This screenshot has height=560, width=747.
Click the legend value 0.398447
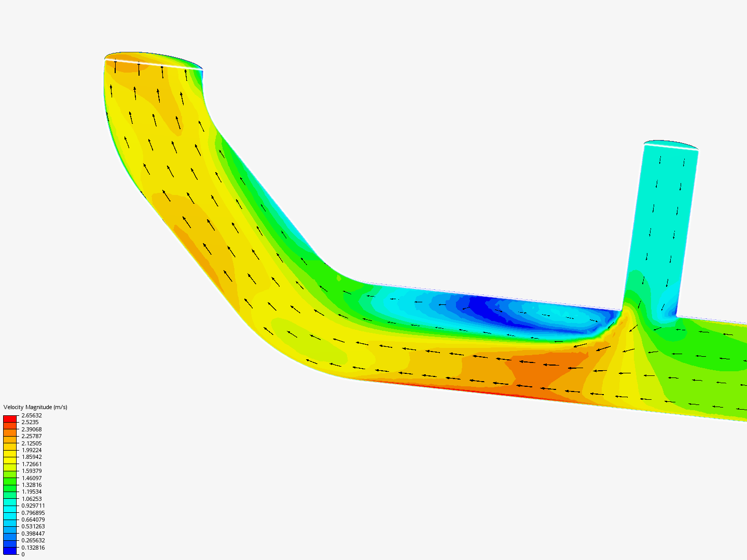(x=33, y=534)
